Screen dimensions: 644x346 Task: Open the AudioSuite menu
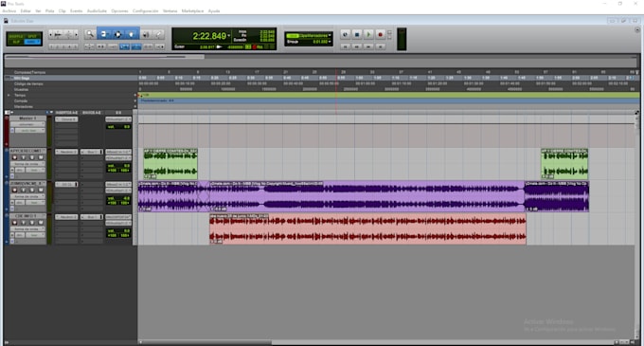pyautogui.click(x=97, y=11)
